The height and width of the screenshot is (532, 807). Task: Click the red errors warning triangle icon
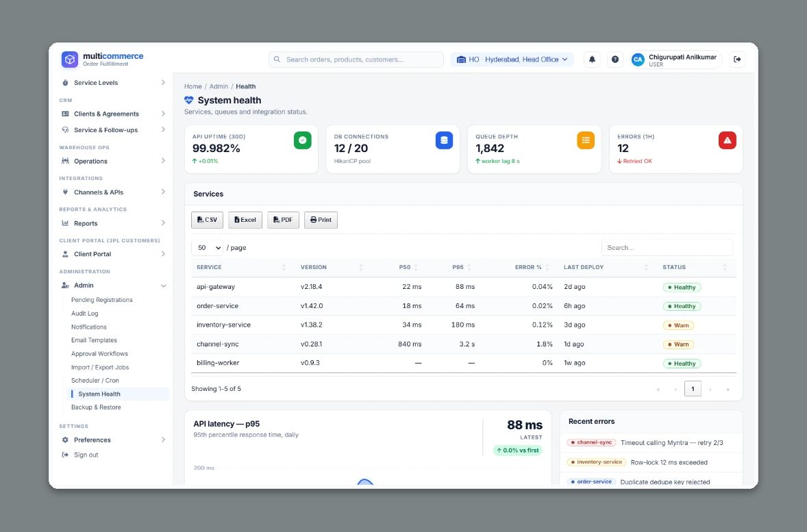[728, 140]
